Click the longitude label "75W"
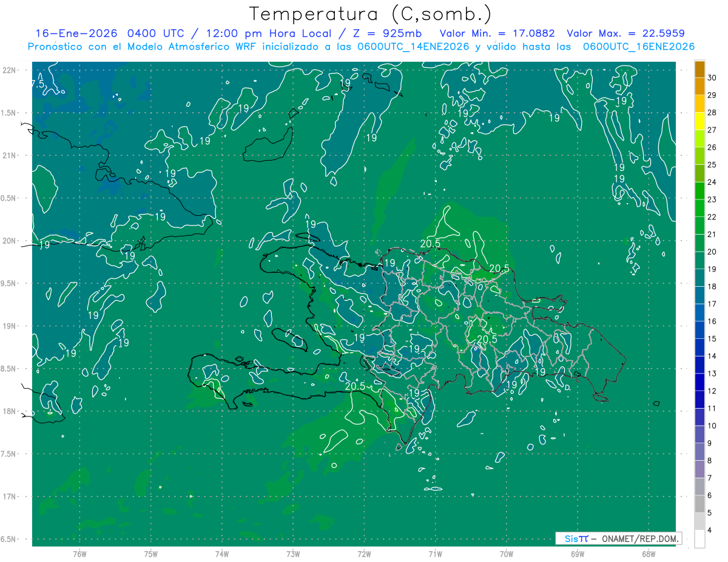Viewport: 728px width, 562px height. (x=151, y=554)
